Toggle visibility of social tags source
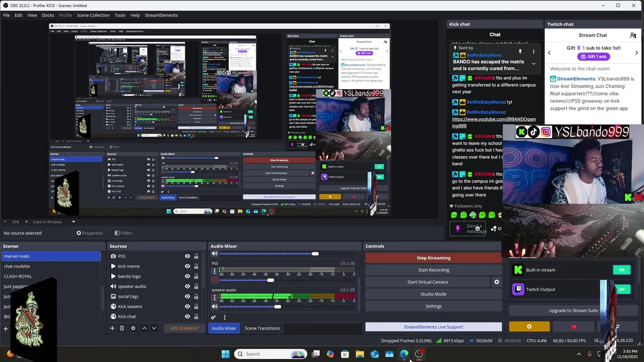Image resolution: width=644 pixels, height=362 pixels. pos(188,297)
